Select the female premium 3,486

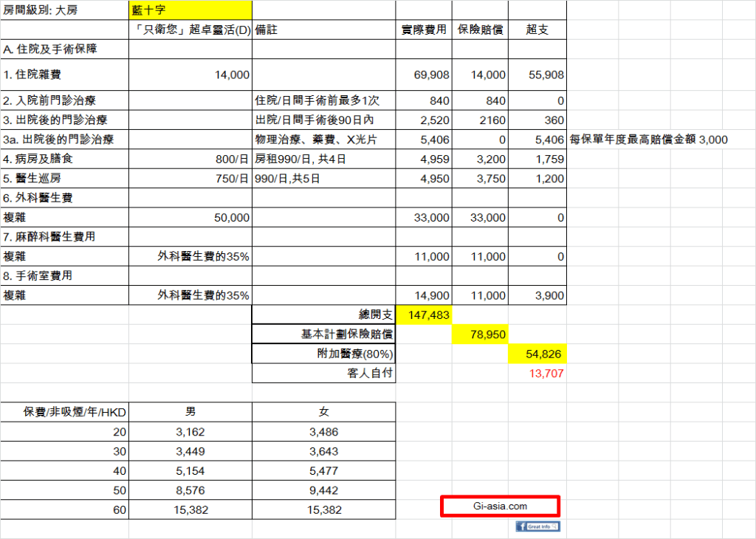[323, 432]
